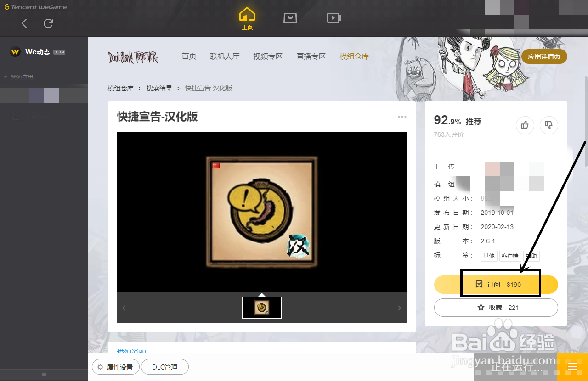Screen dimensions: 588x381
Task: Click the version number 2.6.4
Action: point(488,241)
